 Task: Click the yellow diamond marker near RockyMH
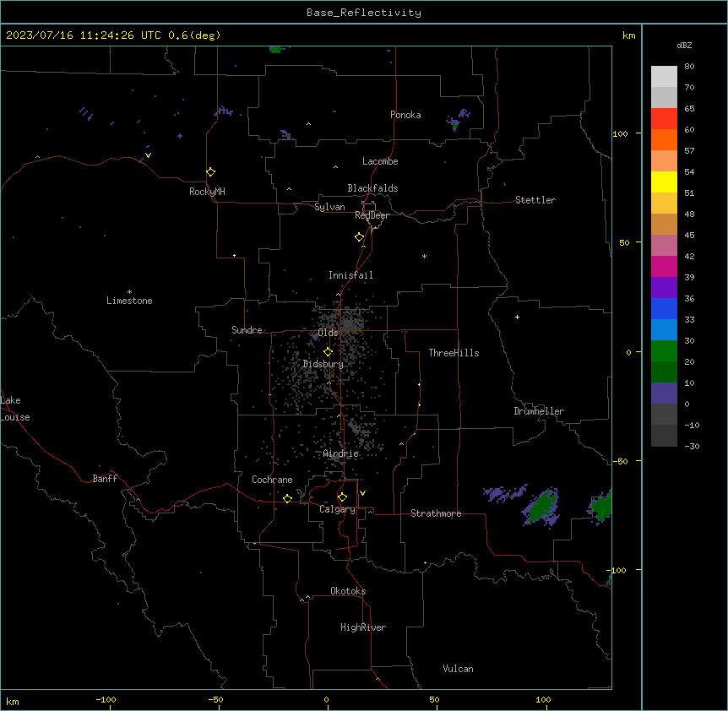pos(210,172)
